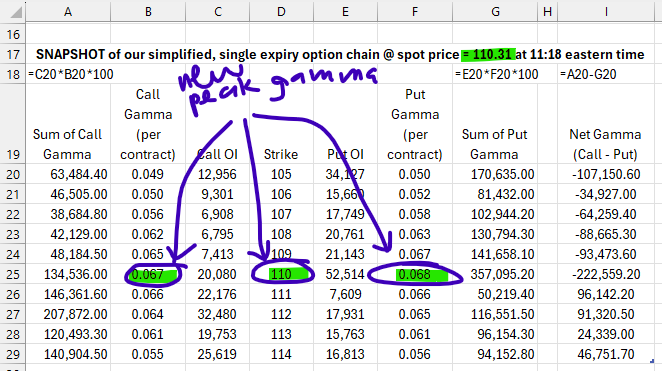
Task: Click sum of call gamma 140,904.50
Action: point(76,354)
